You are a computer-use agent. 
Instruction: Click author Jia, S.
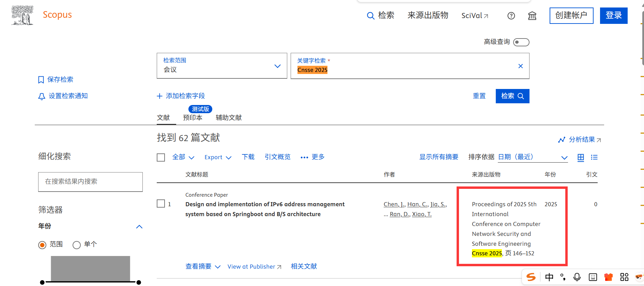pyautogui.click(x=439, y=204)
